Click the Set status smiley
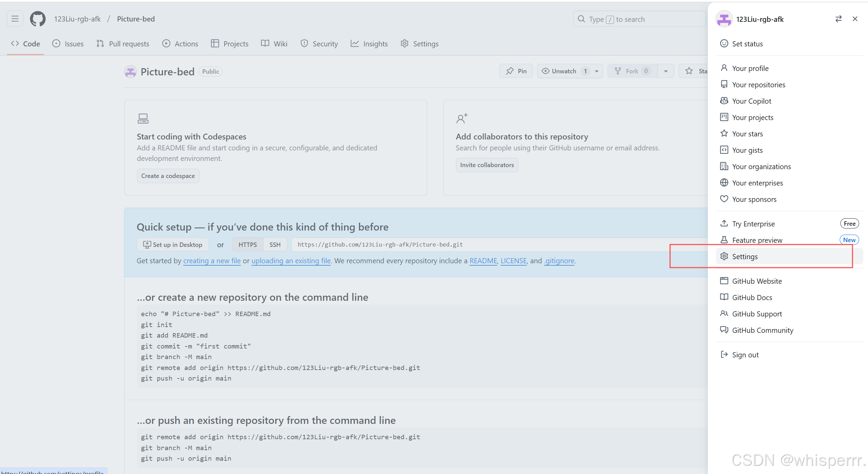This screenshot has width=868, height=474. (725, 44)
